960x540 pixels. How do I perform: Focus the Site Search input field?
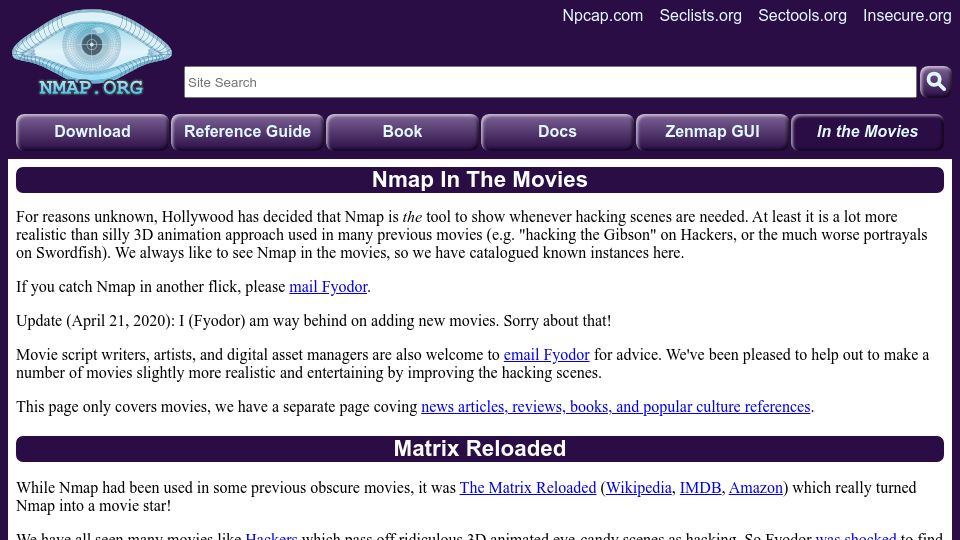(550, 82)
